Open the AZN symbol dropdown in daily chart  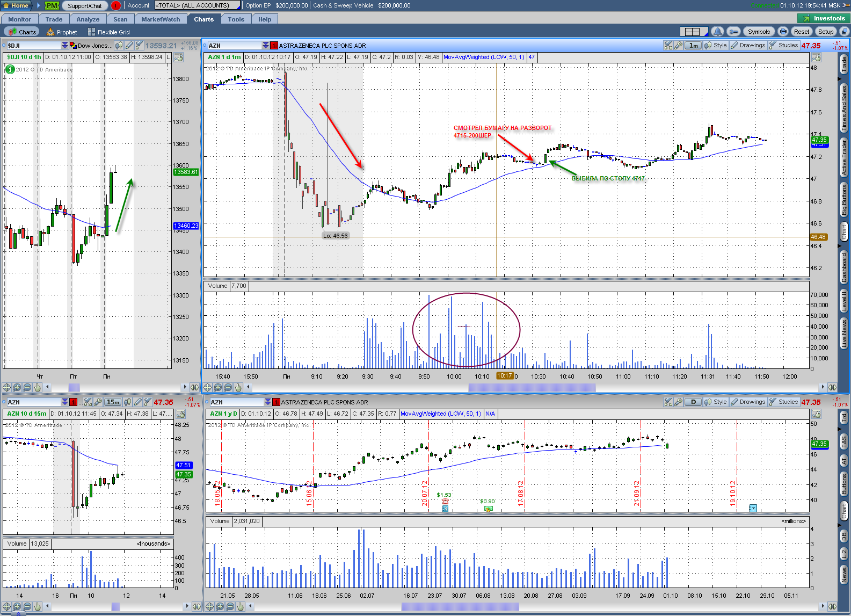[267, 402]
